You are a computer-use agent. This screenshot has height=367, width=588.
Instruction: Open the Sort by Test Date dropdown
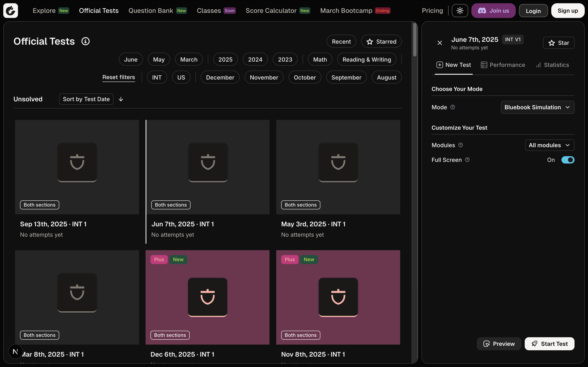pyautogui.click(x=86, y=99)
